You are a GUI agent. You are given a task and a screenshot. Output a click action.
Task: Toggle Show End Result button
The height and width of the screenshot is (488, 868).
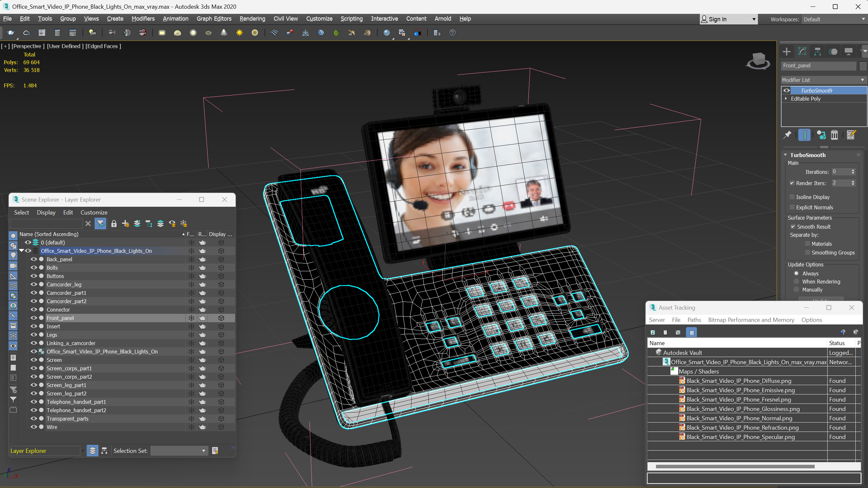(x=804, y=135)
